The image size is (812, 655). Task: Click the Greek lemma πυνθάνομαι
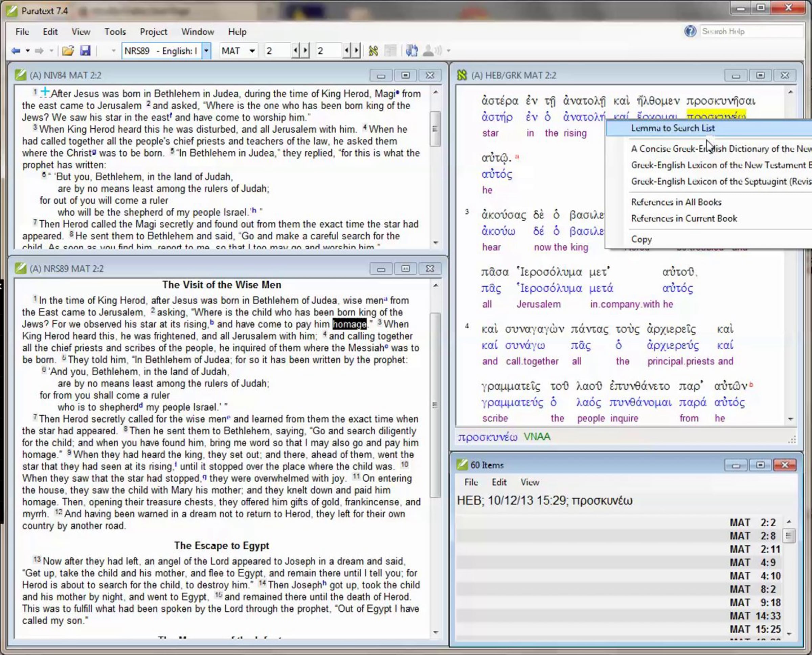640,402
